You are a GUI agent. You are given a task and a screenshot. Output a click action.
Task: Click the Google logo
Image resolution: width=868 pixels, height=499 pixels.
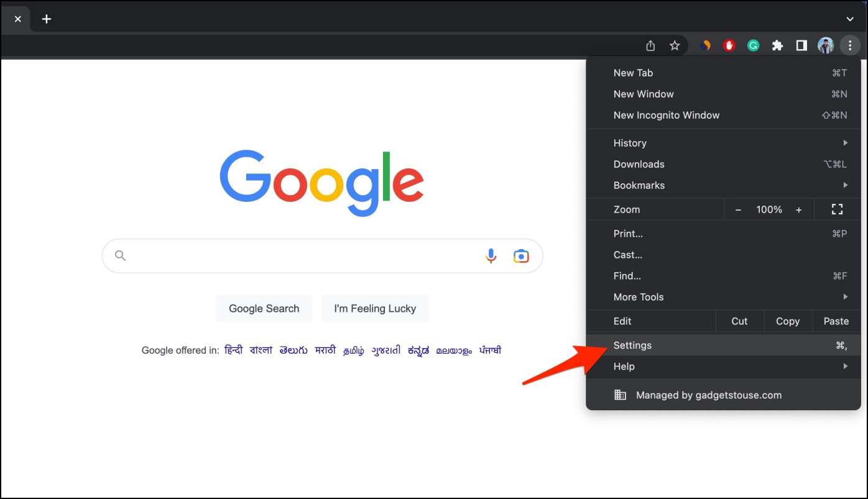tap(322, 183)
